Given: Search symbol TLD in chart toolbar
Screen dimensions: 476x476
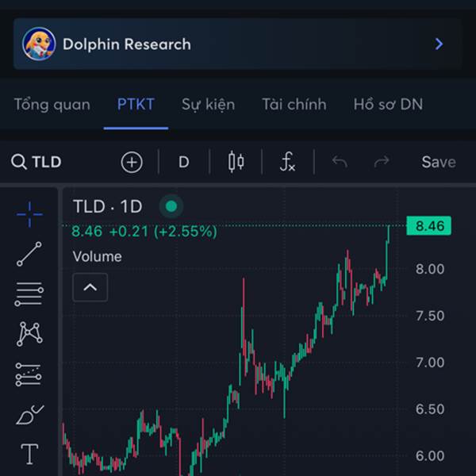Looking at the screenshot, I should 36,162.
